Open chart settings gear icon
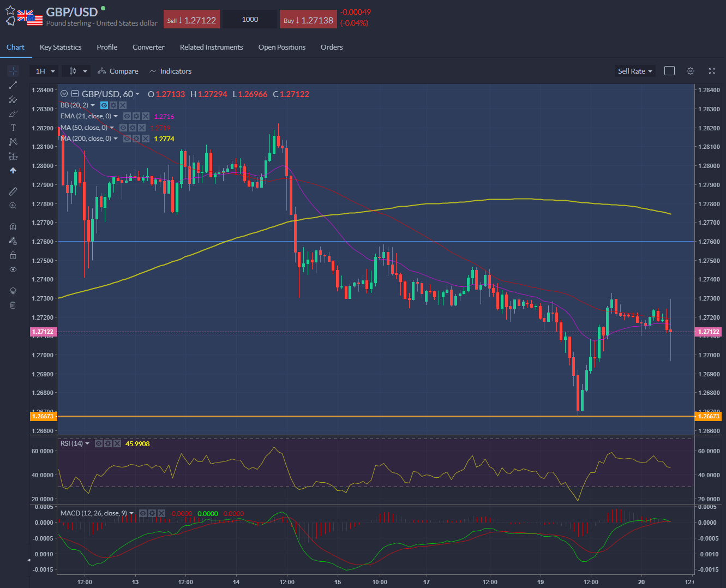The height and width of the screenshot is (588, 726). pyautogui.click(x=691, y=71)
